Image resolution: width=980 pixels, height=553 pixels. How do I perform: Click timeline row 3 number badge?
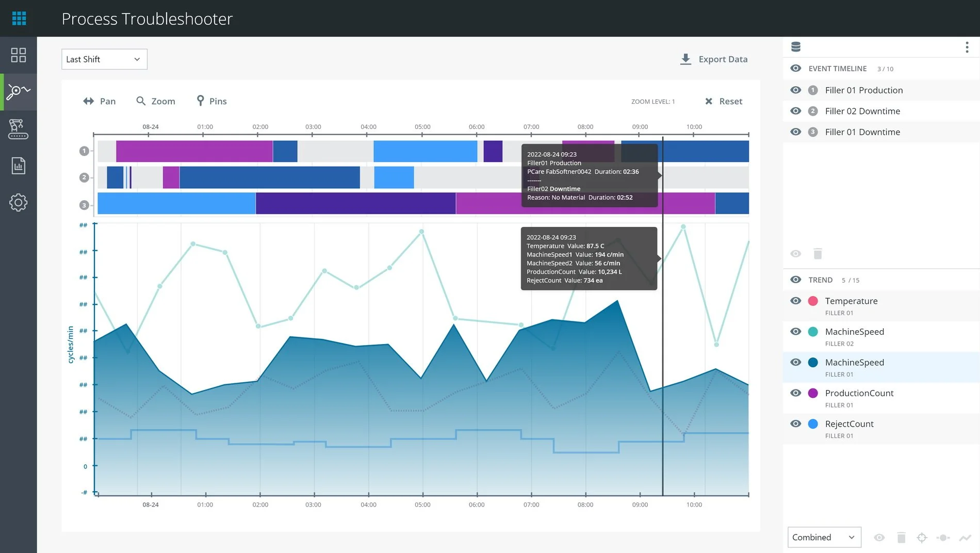(84, 205)
